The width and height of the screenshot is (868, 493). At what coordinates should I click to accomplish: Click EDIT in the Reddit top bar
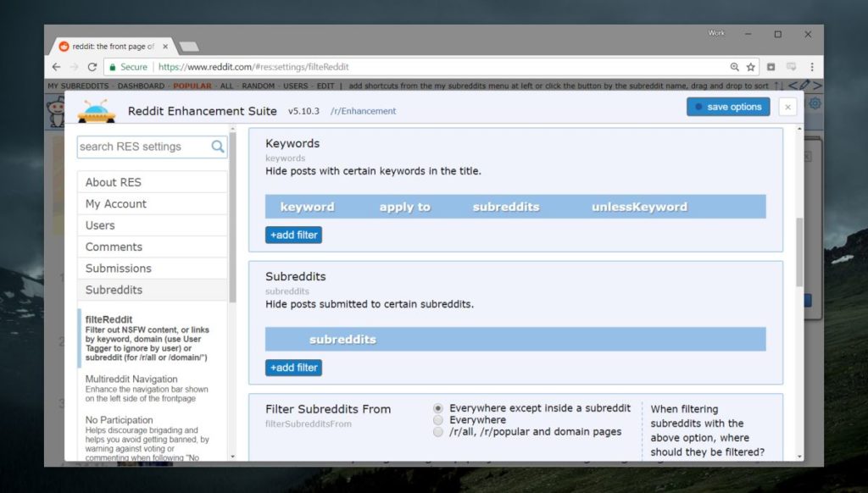325,86
